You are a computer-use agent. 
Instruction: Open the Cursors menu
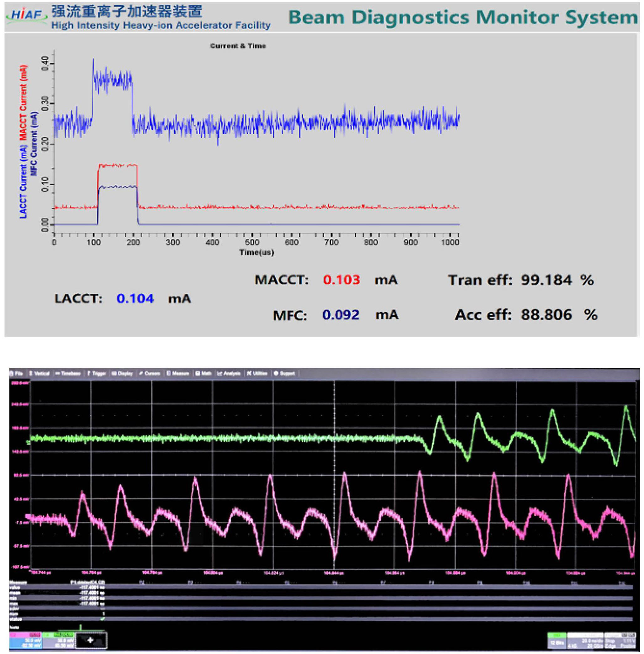[150, 373]
